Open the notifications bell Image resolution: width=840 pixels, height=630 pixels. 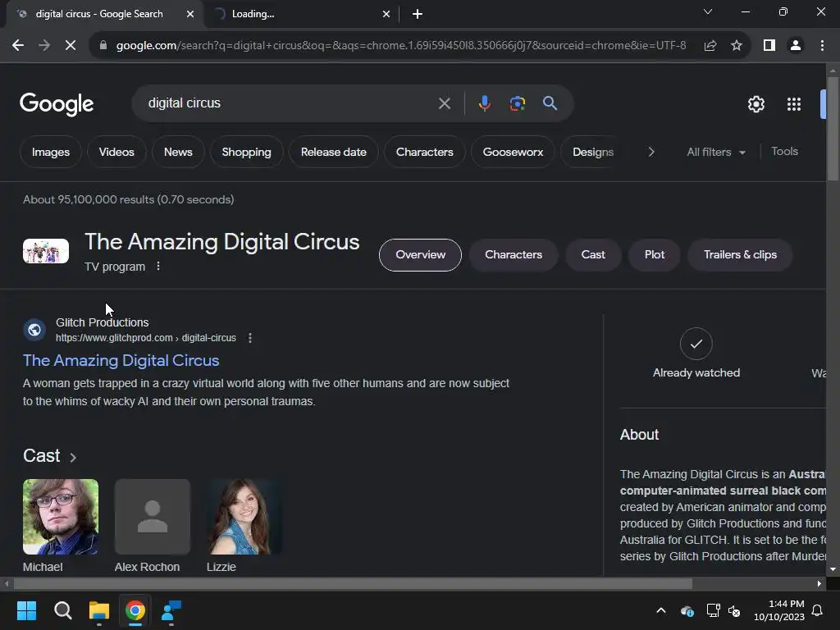(818, 610)
